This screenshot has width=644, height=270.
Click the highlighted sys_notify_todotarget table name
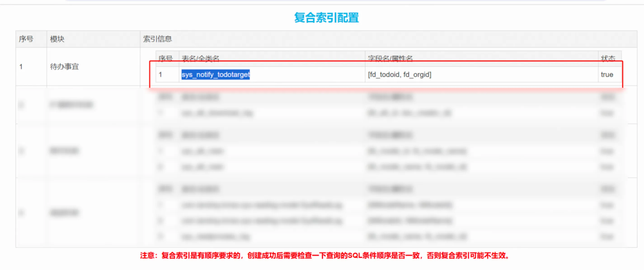[x=216, y=75]
